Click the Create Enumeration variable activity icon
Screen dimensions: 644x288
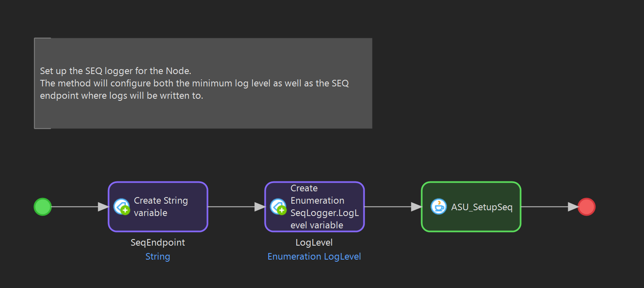click(x=278, y=207)
